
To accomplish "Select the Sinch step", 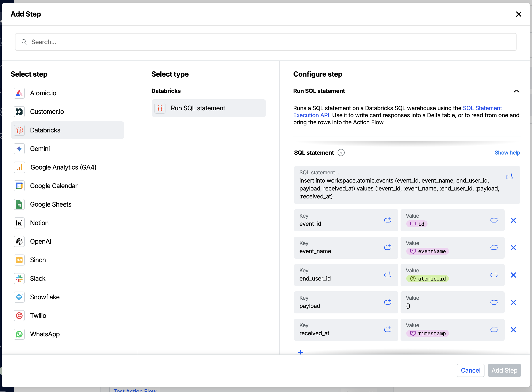I will 67,260.
